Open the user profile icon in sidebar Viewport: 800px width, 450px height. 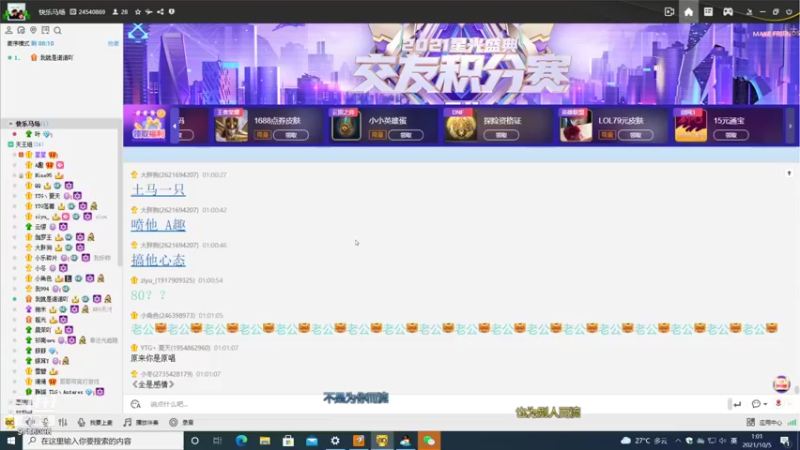coord(9,31)
